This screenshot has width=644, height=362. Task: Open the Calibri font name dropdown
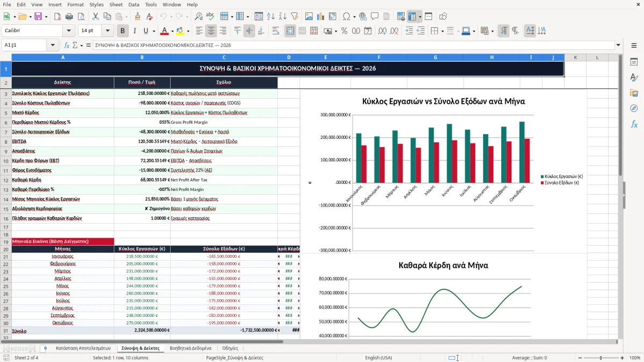(x=69, y=31)
